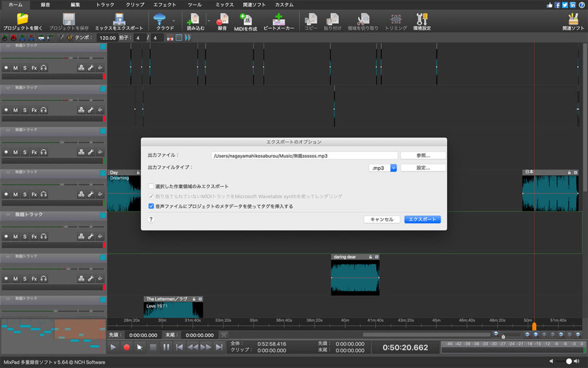
Task: Click the red Record button in transport
Action: coord(126,347)
